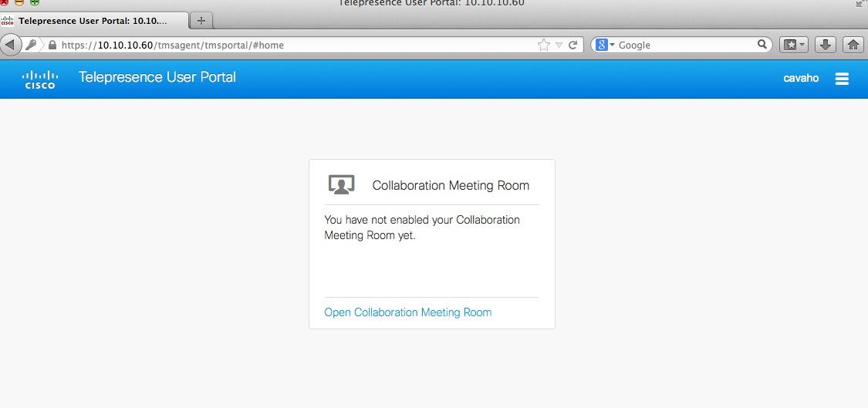Open Collaboration Meeting Room link
The image size is (868, 408).
[408, 312]
